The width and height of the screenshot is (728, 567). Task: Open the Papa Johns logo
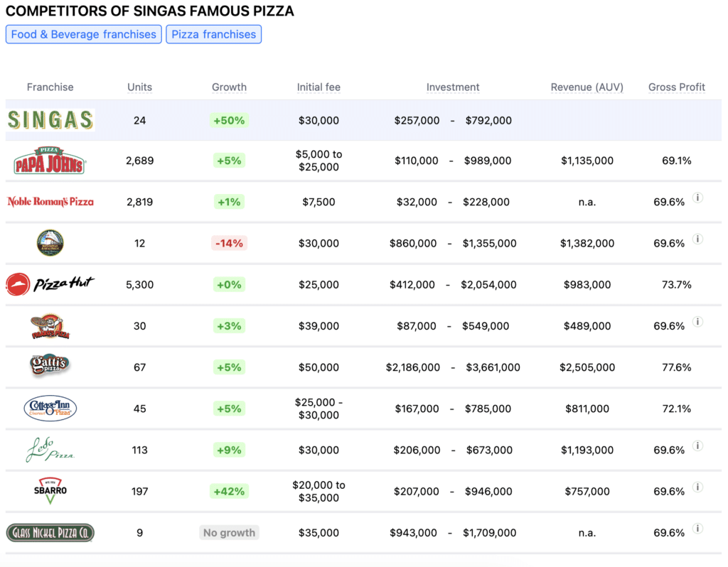(x=49, y=161)
